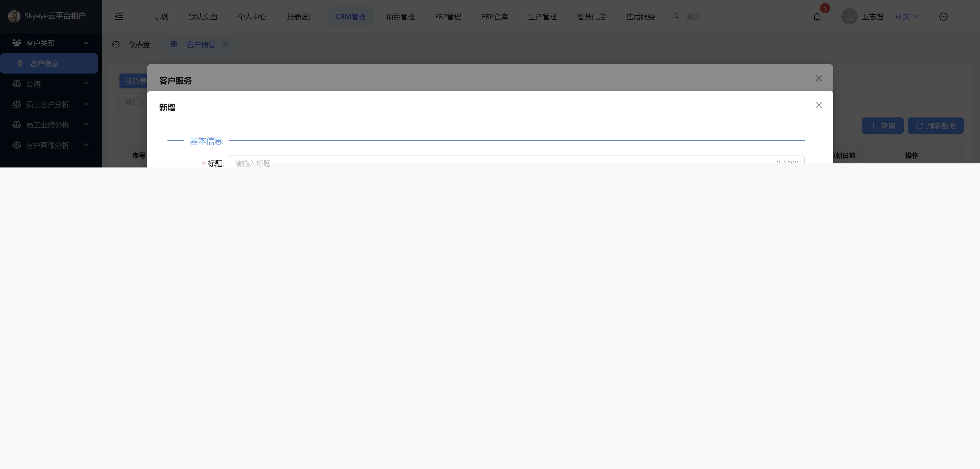980x469 pixels.
Task: Click the 仪表盘 dashboard icon
Action: click(x=116, y=44)
